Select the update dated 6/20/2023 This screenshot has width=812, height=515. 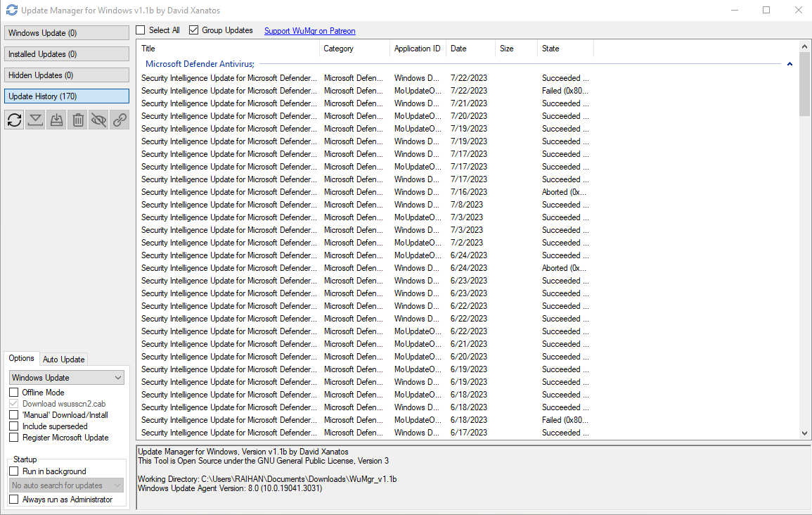click(365, 357)
